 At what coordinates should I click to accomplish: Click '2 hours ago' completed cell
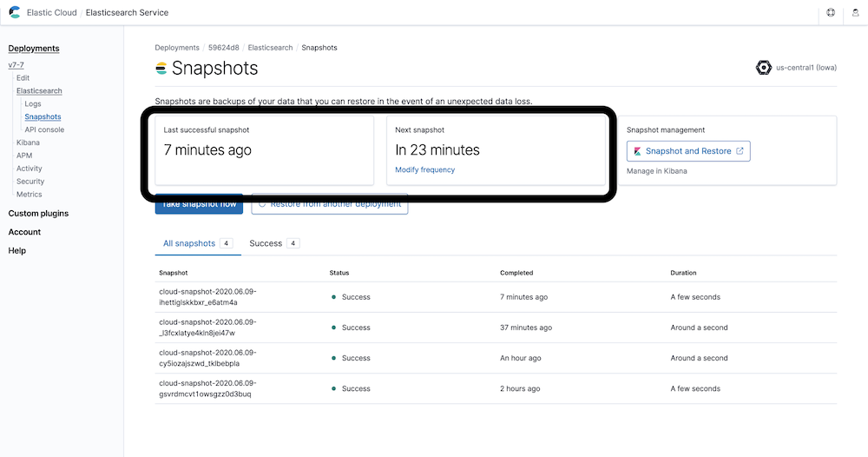520,388
